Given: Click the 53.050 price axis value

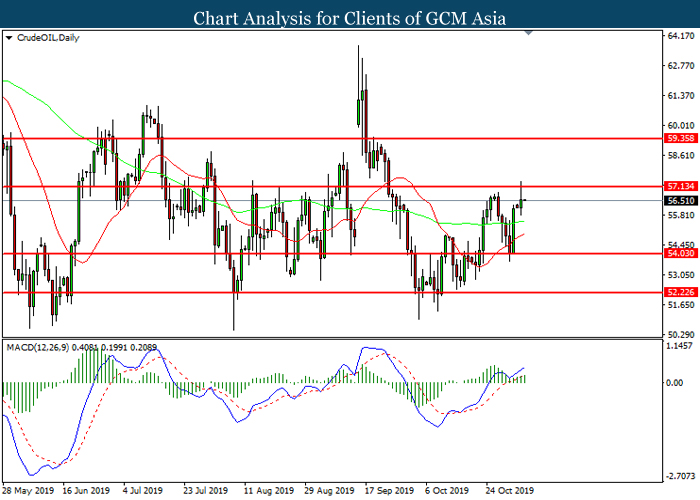Looking at the screenshot, I should point(681,275).
